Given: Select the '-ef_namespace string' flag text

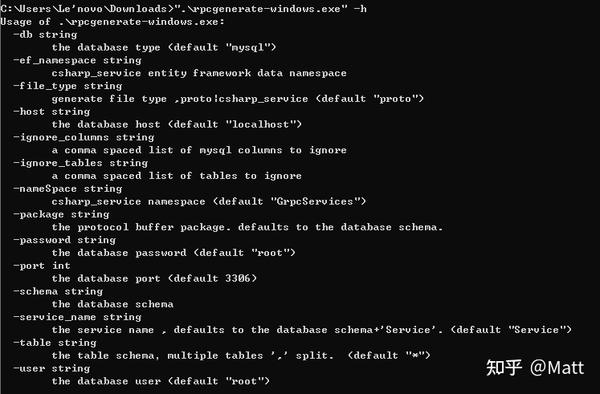Looking at the screenshot, I should pyautogui.click(x=77, y=60).
